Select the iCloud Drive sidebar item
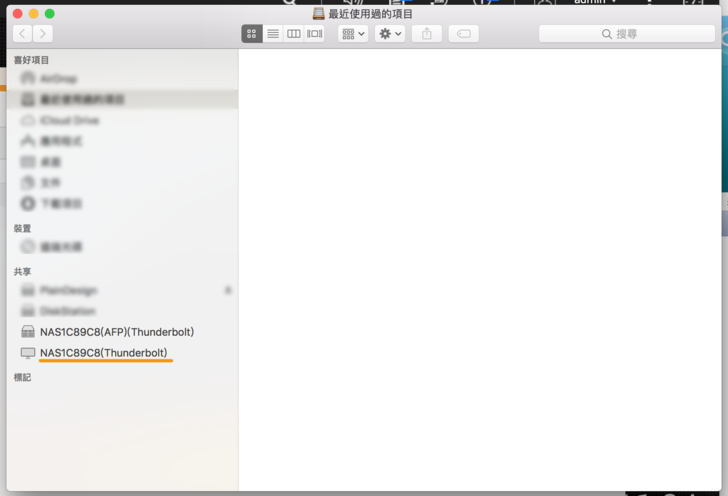This screenshot has height=496, width=728. [123, 120]
